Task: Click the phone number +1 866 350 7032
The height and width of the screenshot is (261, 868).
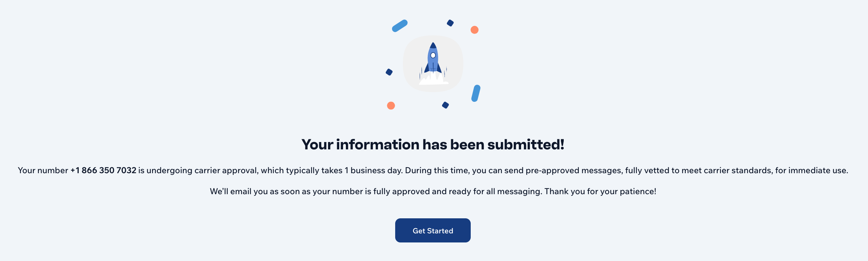Action: tap(104, 170)
